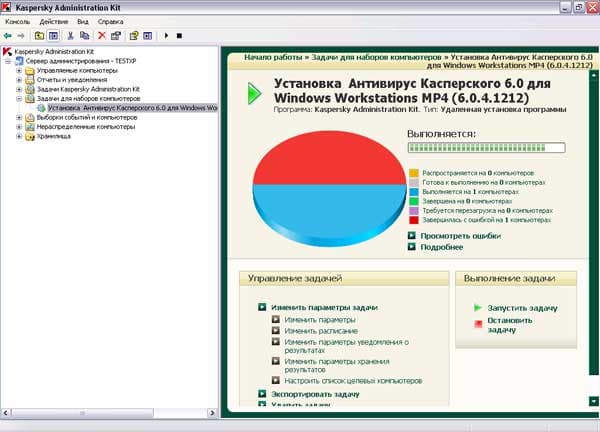Click the Help icon in the toolbar
600x432 pixels.
(134, 36)
